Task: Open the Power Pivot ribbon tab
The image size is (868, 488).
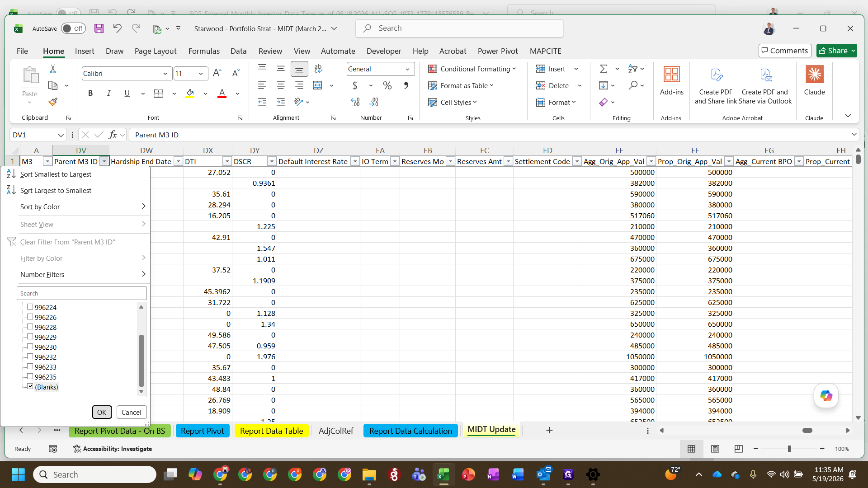Action: pyautogui.click(x=498, y=51)
